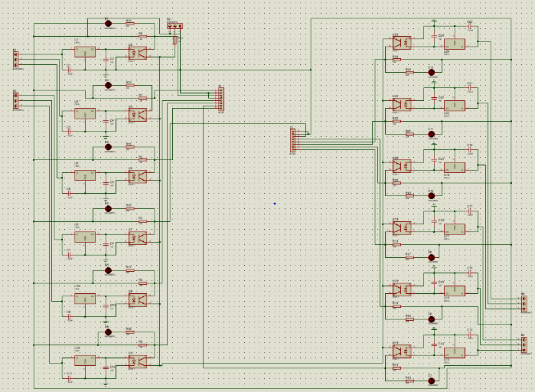Select LED D12 on the right side
Image resolution: width=535 pixels, height=392 pixels.
pyautogui.click(x=431, y=72)
